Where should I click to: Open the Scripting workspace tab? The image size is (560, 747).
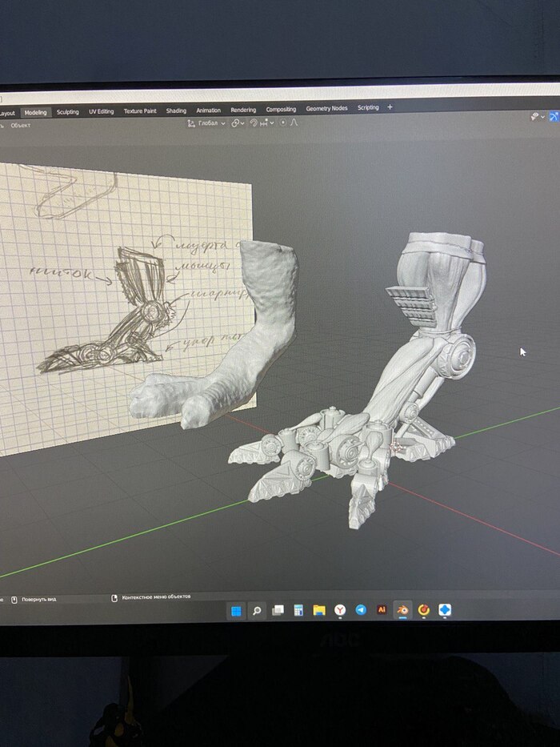(368, 107)
